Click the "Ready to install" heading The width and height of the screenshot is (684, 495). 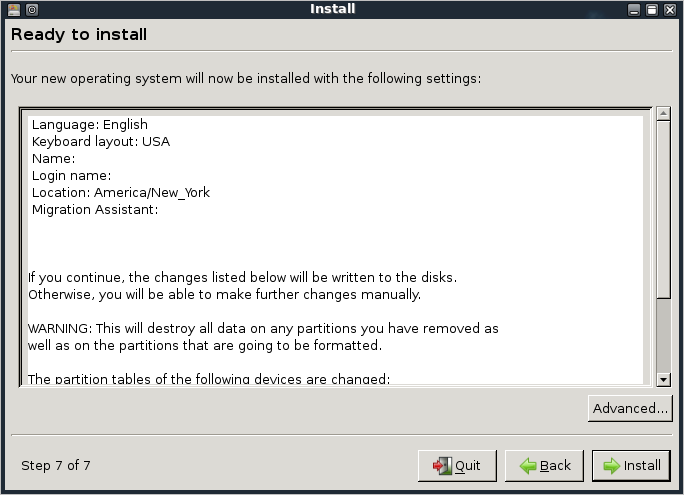79,35
